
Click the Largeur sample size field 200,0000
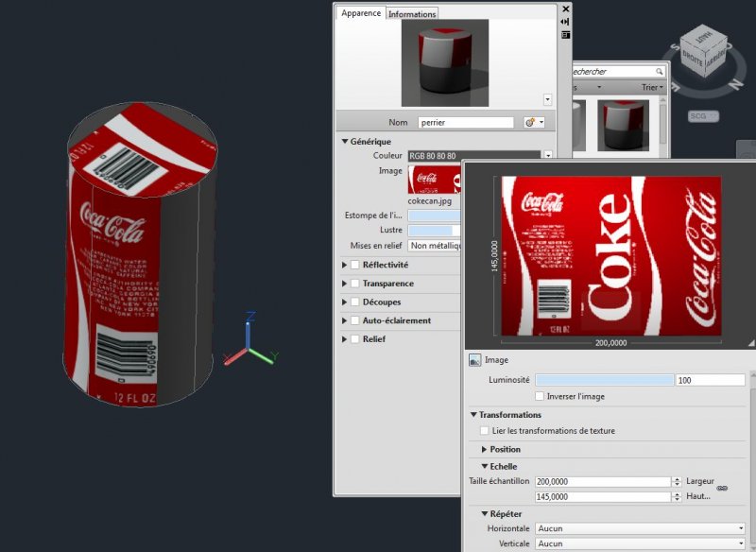[603, 482]
